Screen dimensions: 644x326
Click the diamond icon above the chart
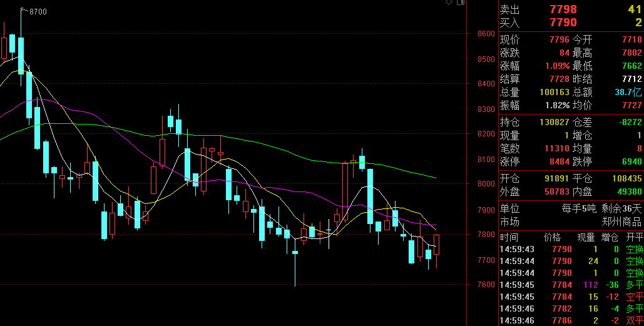[x=449, y=3]
